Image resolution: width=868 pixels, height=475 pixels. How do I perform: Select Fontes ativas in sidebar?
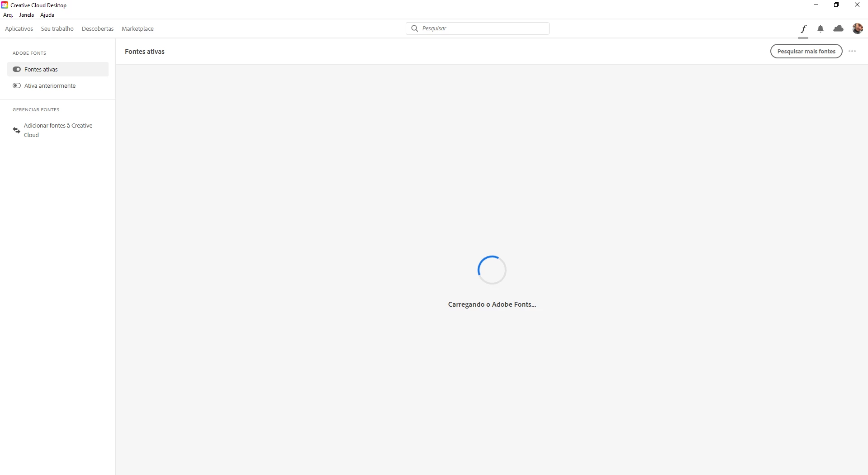tap(58, 69)
